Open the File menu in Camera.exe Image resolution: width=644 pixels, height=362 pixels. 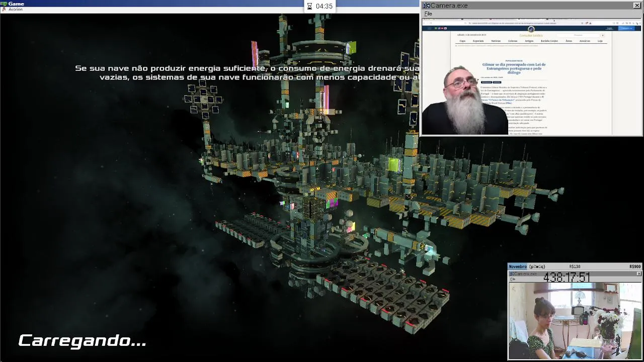tap(428, 14)
